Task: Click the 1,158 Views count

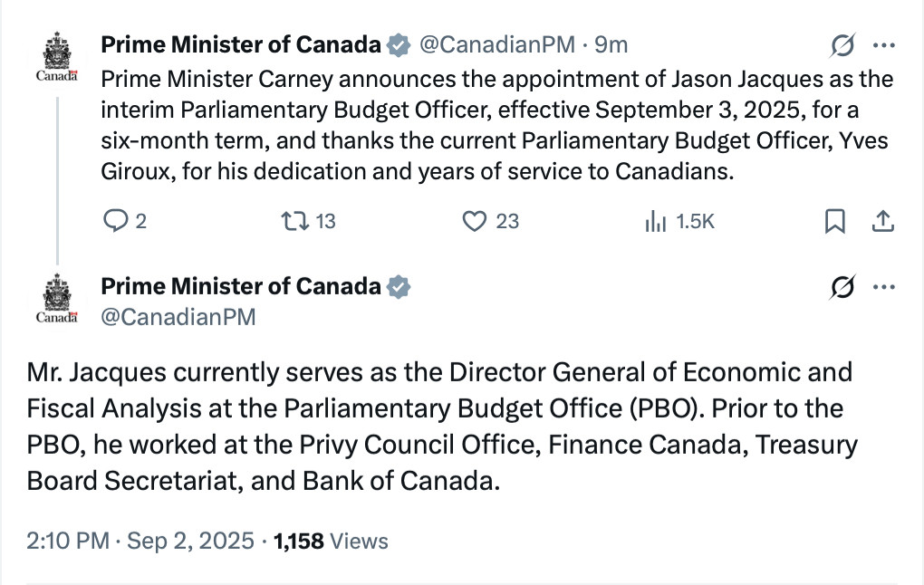Action: click(x=331, y=541)
